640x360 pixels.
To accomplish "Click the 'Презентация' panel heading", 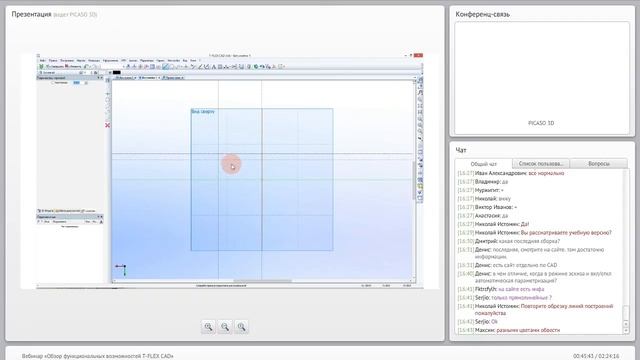I will point(31,14).
